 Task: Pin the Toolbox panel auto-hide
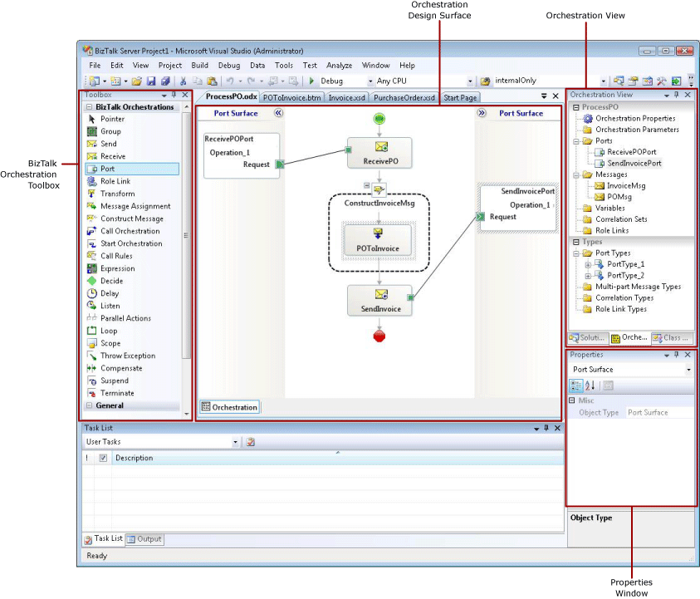tap(174, 95)
